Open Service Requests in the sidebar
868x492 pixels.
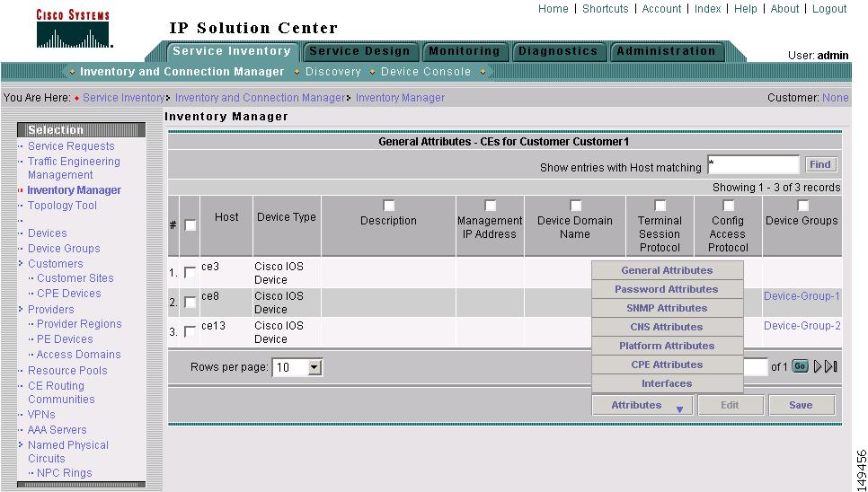(71, 146)
